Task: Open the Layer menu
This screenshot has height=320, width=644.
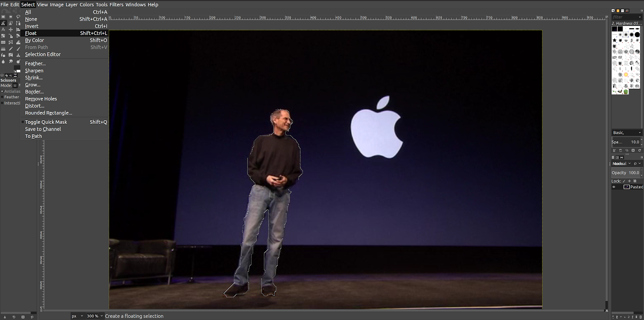Action: tap(72, 4)
